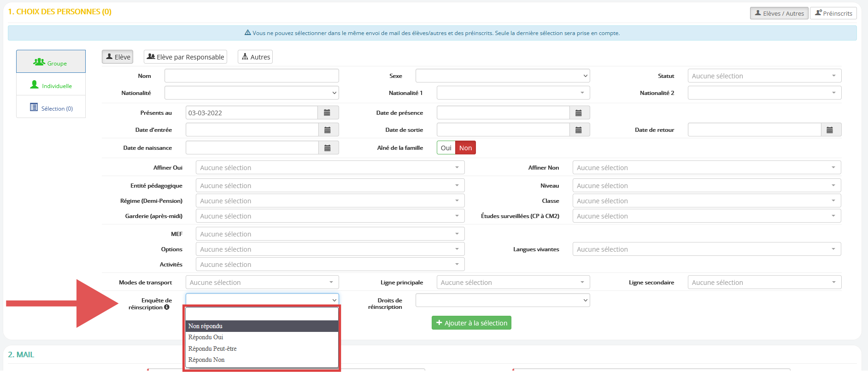
Task: Set Aîné de la famille to Oui
Action: point(446,148)
